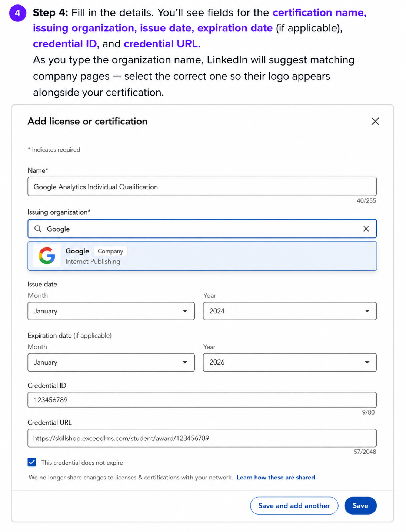Click the purple step 4 number badge
Screen dimensions: 406x532
click(17, 13)
